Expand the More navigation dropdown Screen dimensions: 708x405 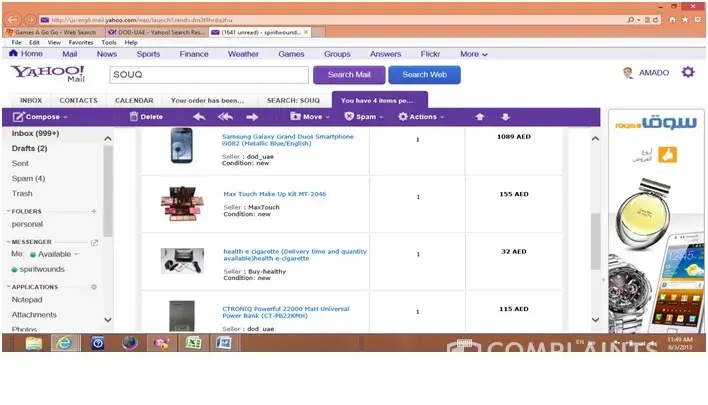474,54
